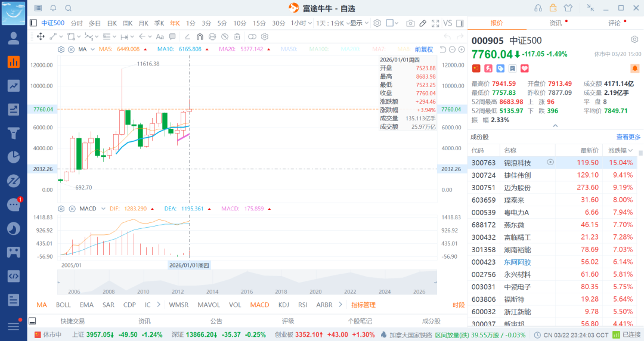Screen dimensions: 644x341
Task: Toggle the right sidebar panel icon
Action: 460,23
